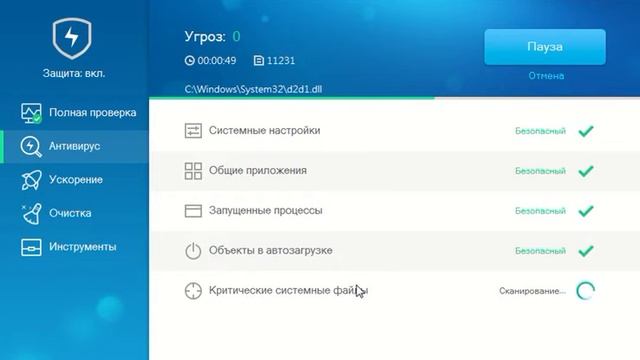Click Безопасный status for Объекты в автозагрузке
This screenshot has width=640, height=360.
540,251
